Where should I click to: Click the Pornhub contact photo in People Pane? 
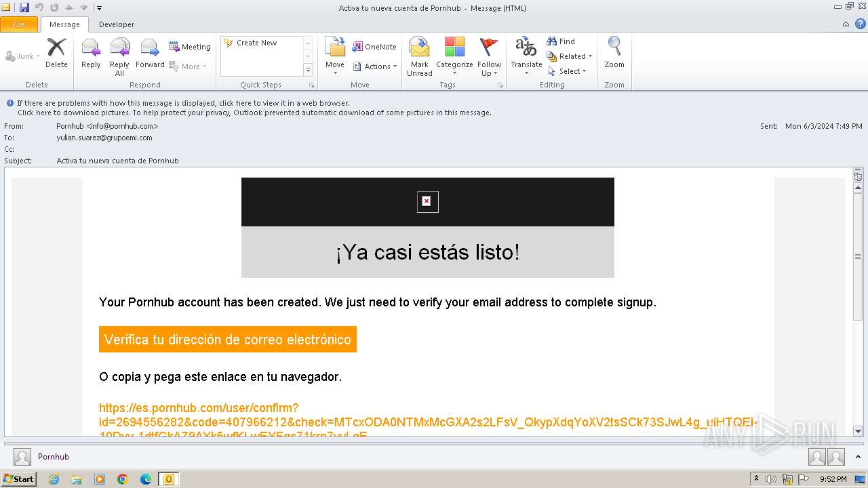22,457
